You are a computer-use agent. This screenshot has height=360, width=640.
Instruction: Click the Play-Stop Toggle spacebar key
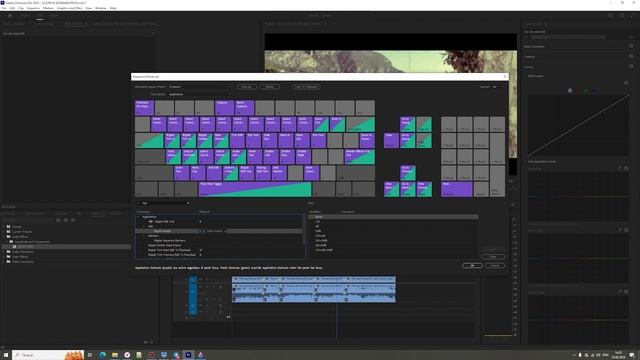(x=255, y=189)
